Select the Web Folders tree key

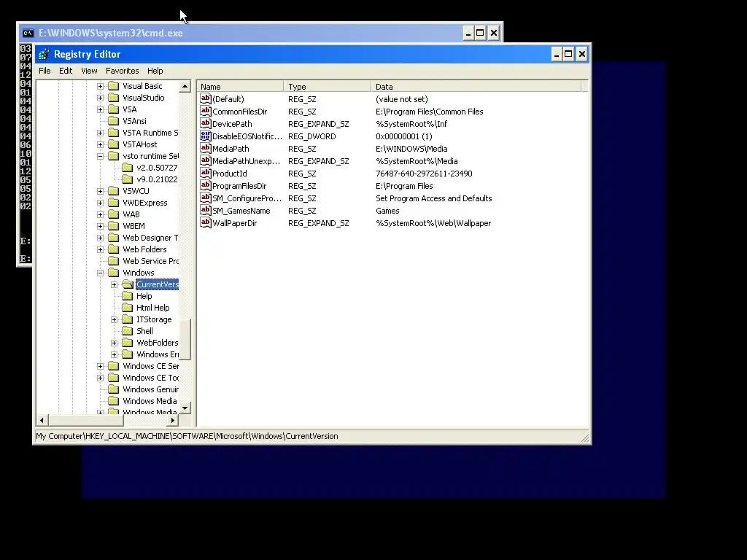point(144,249)
